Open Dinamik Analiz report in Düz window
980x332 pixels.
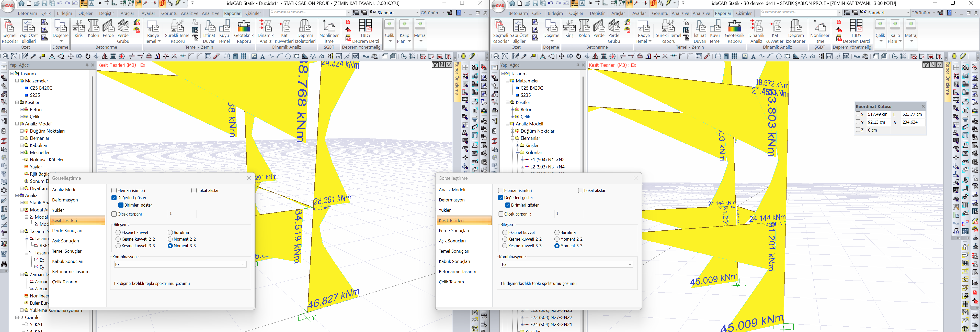click(x=266, y=31)
